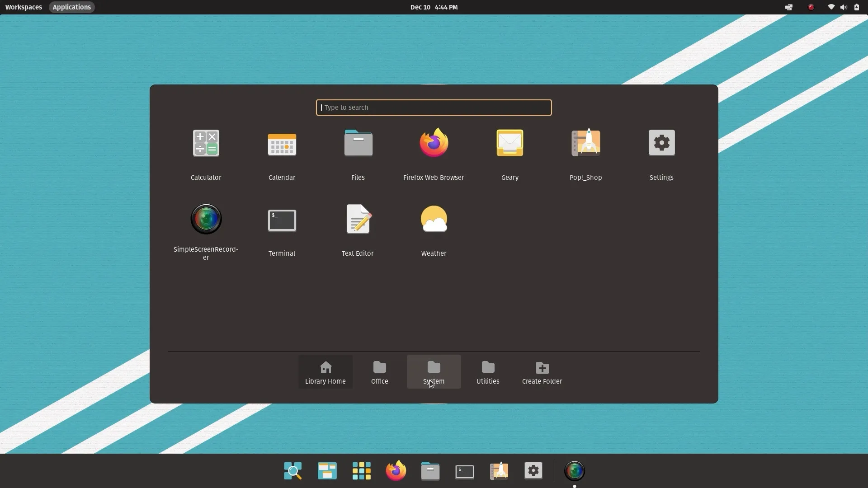Image resolution: width=868 pixels, height=488 pixels.
Task: Click the Create Folder button
Action: pos(541,372)
